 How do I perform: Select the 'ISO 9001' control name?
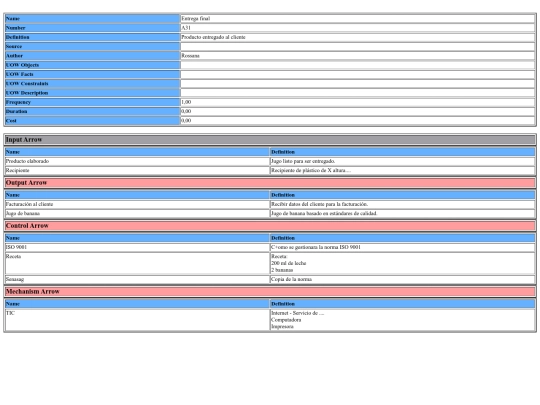pos(16,247)
